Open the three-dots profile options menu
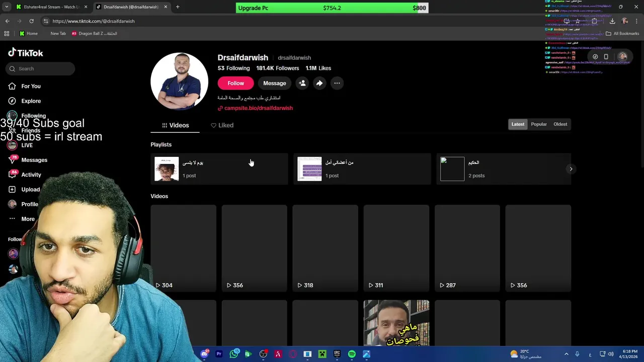The height and width of the screenshot is (362, 644). point(337,83)
